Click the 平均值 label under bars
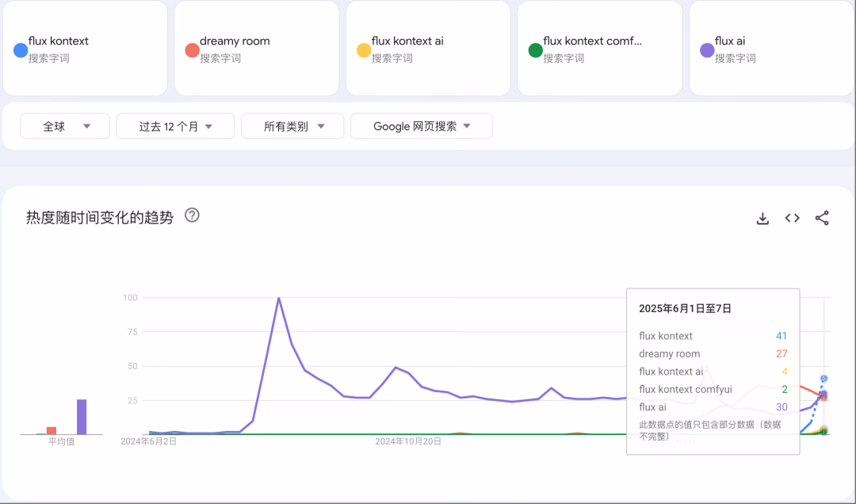856x504 pixels. coord(61,441)
